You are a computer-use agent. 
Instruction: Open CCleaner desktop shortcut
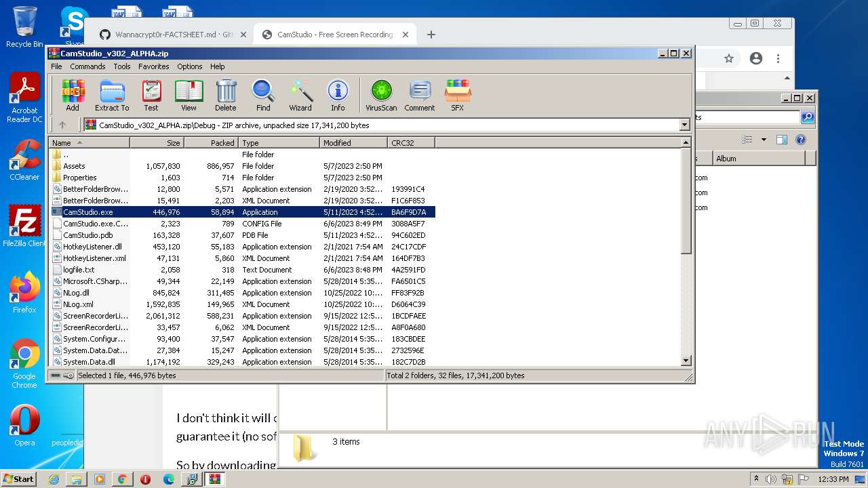click(24, 160)
